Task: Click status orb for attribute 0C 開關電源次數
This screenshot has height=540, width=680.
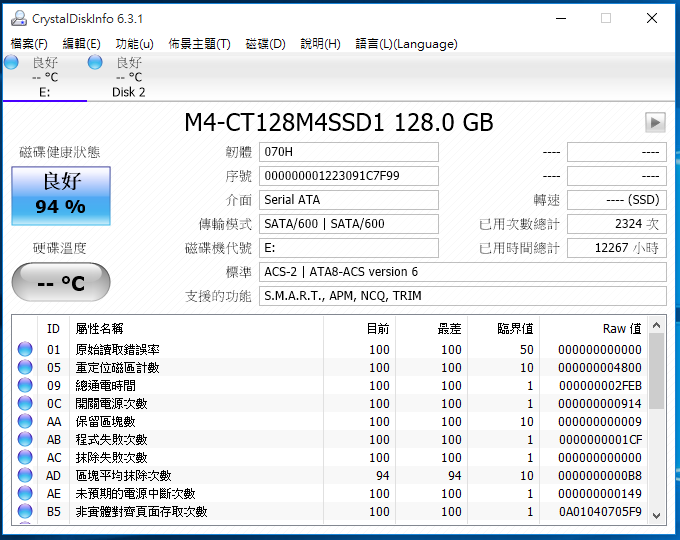Action: click(25, 403)
